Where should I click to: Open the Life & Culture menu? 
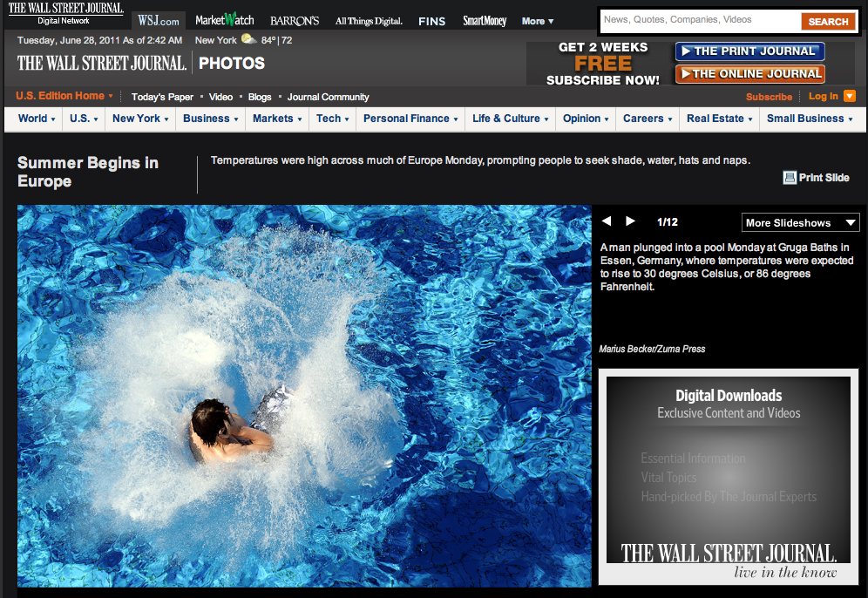click(510, 119)
